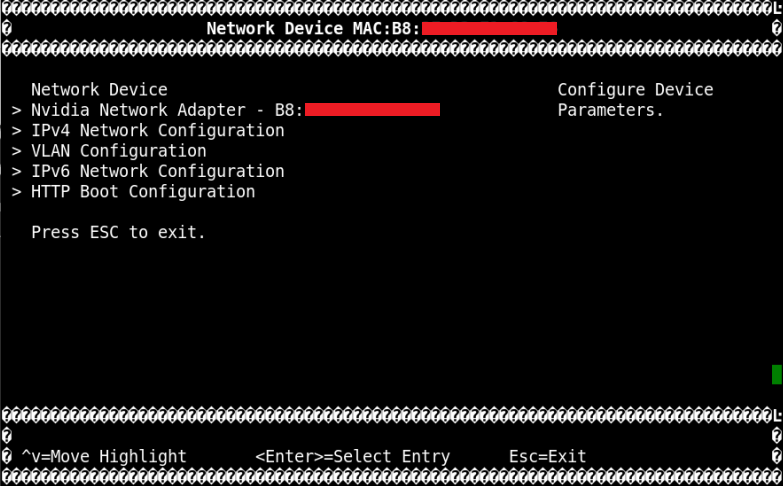Click the redacted MAC address in title
Viewport: 783px width, 486px height.
click(x=488, y=28)
